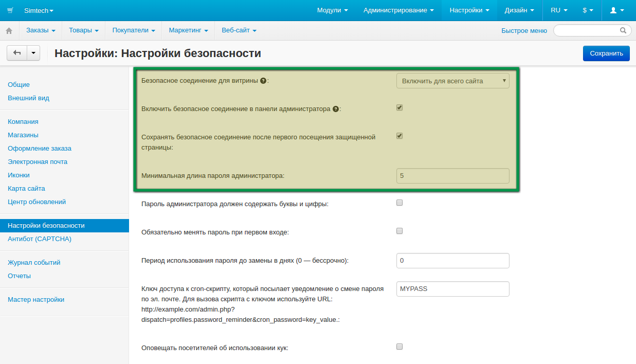Image resolution: width=636 pixels, height=364 pixels.
Task: Show help tooltip for admin panel secure connection
Action: click(336, 109)
